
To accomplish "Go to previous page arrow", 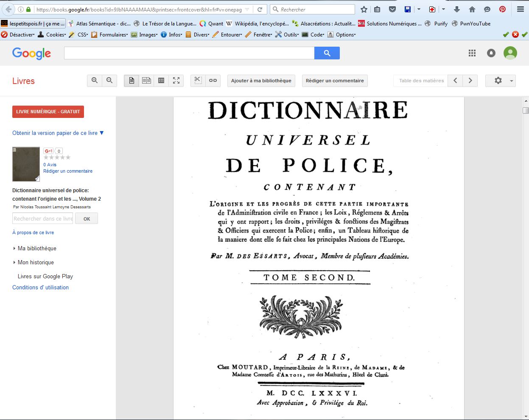I will (x=455, y=81).
